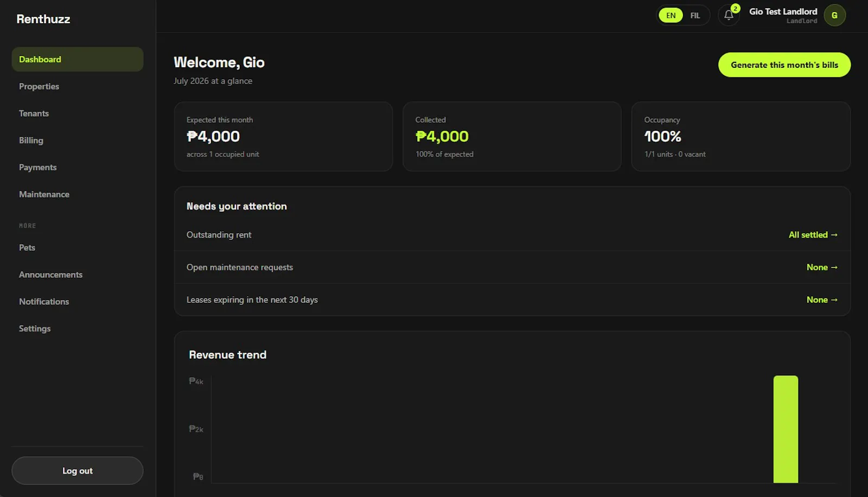The height and width of the screenshot is (497, 868).
Task: Click None link for expiring leases
Action: 822,300
